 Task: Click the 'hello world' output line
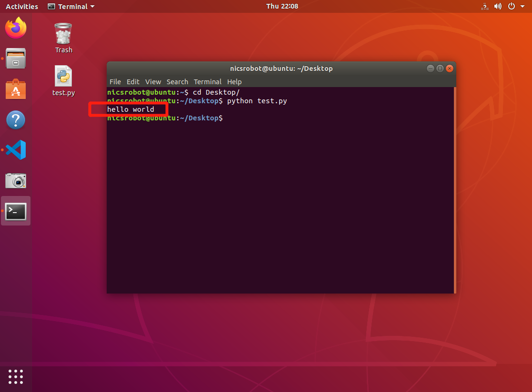click(x=130, y=109)
